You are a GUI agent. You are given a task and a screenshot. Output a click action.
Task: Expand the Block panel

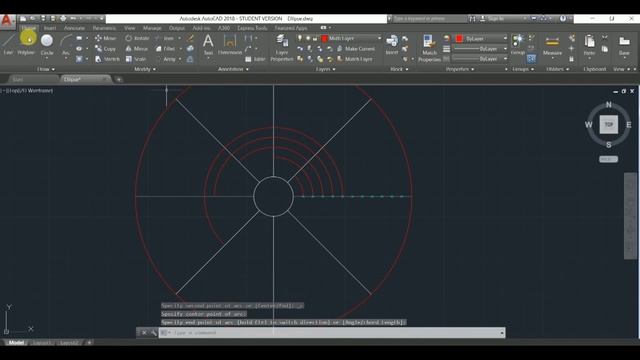399,69
